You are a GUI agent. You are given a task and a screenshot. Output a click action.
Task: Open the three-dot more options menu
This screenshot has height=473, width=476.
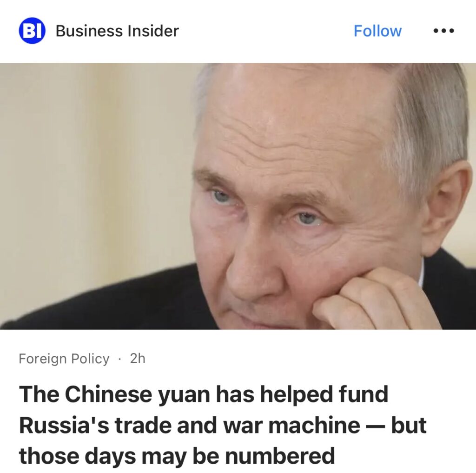click(x=444, y=31)
